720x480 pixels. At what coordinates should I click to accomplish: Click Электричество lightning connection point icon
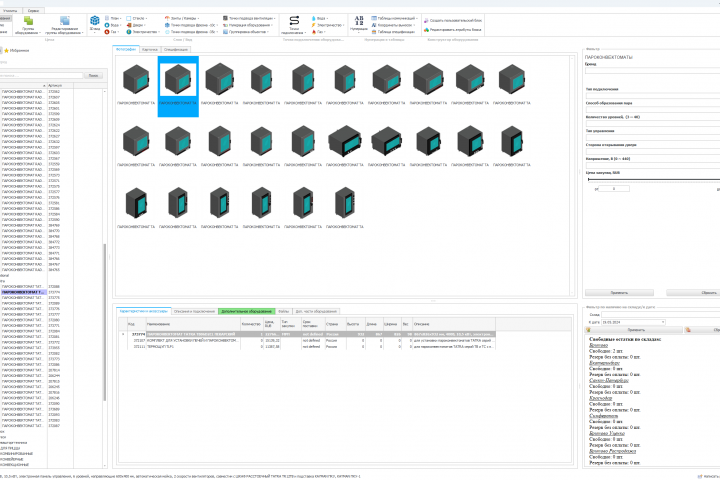[x=314, y=25]
